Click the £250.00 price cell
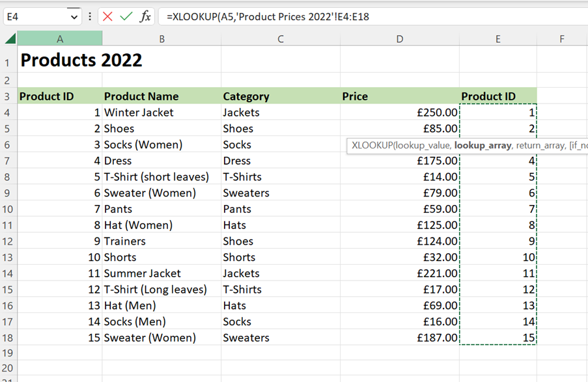Screen dimensions: 588x382 [436, 113]
